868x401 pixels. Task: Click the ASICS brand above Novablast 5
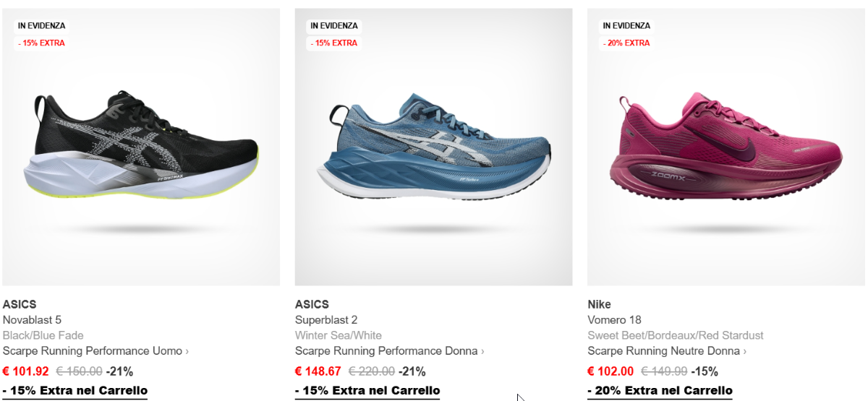point(20,304)
